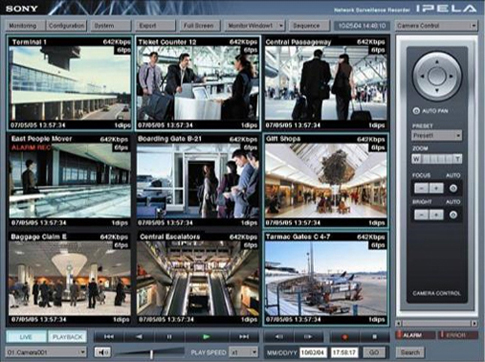Select the Tarmac Gates C 4-7 camera feed

click(x=326, y=278)
